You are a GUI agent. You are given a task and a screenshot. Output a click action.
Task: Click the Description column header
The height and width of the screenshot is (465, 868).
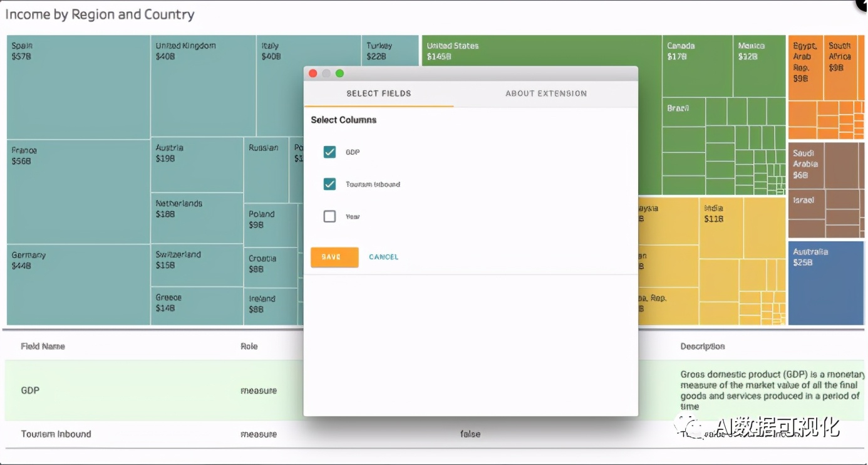point(703,346)
